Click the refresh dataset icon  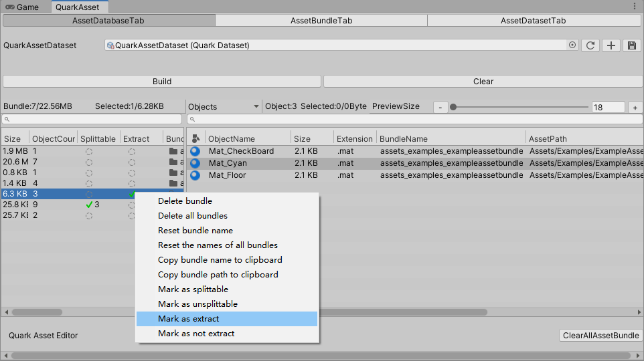pyautogui.click(x=590, y=45)
